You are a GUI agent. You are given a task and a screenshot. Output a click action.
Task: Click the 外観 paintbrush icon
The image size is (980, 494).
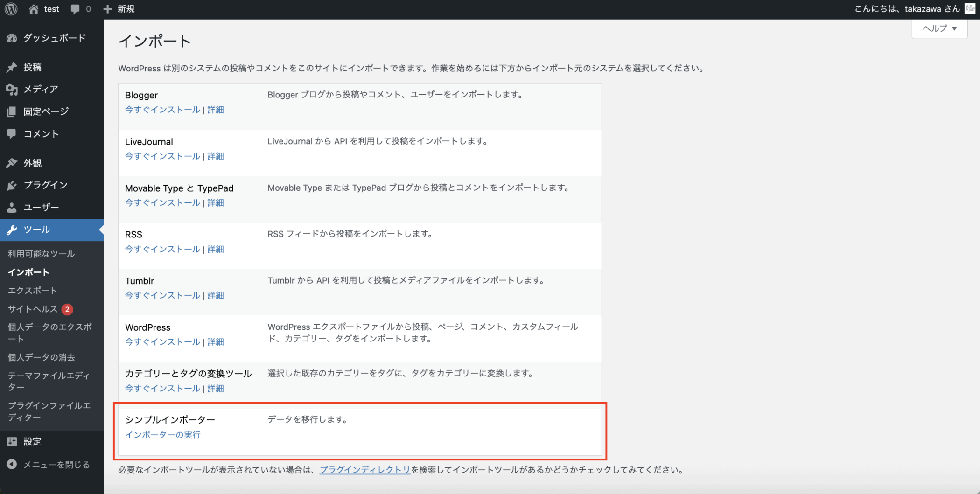tap(12, 163)
